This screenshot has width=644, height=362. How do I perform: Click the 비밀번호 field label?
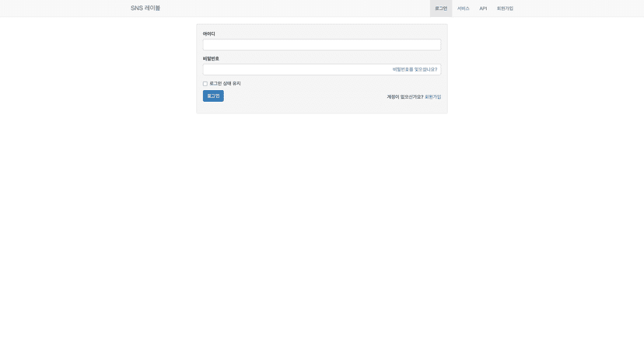point(211,59)
